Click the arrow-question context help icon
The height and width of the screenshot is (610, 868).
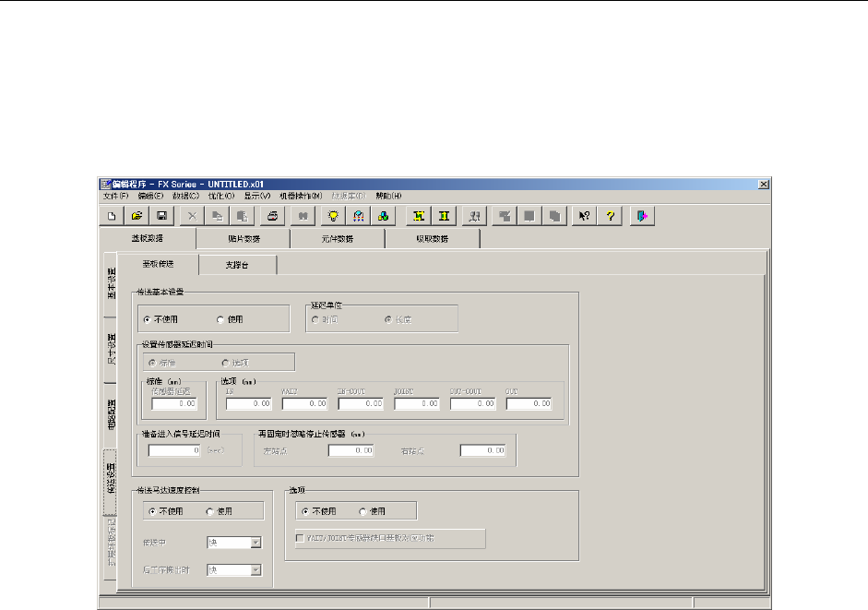tap(585, 216)
